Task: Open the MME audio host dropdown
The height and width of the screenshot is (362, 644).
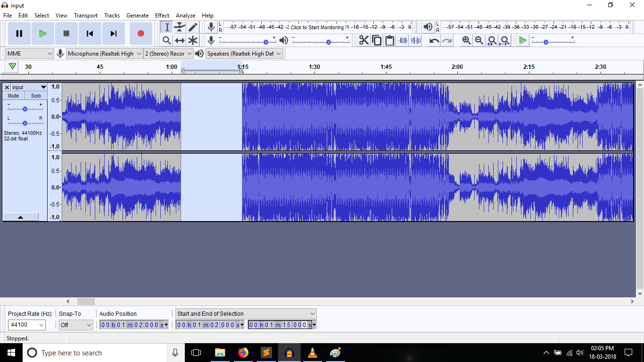Action: click(x=30, y=54)
